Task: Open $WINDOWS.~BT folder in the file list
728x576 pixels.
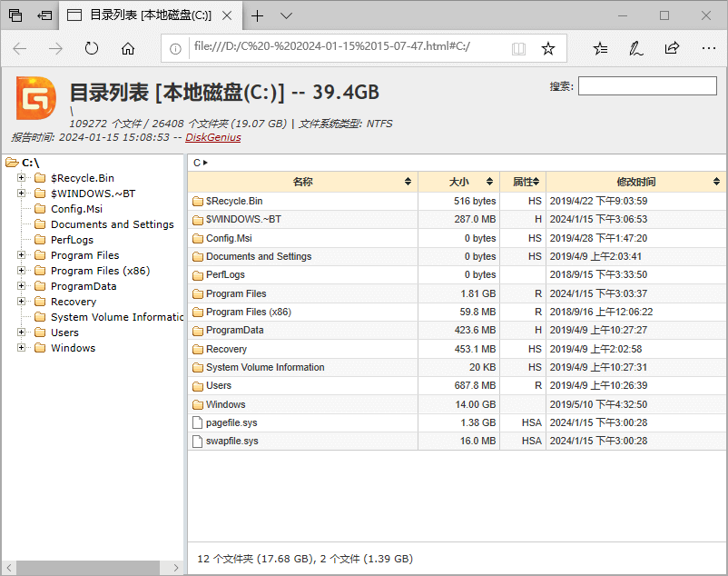Action: [x=243, y=219]
